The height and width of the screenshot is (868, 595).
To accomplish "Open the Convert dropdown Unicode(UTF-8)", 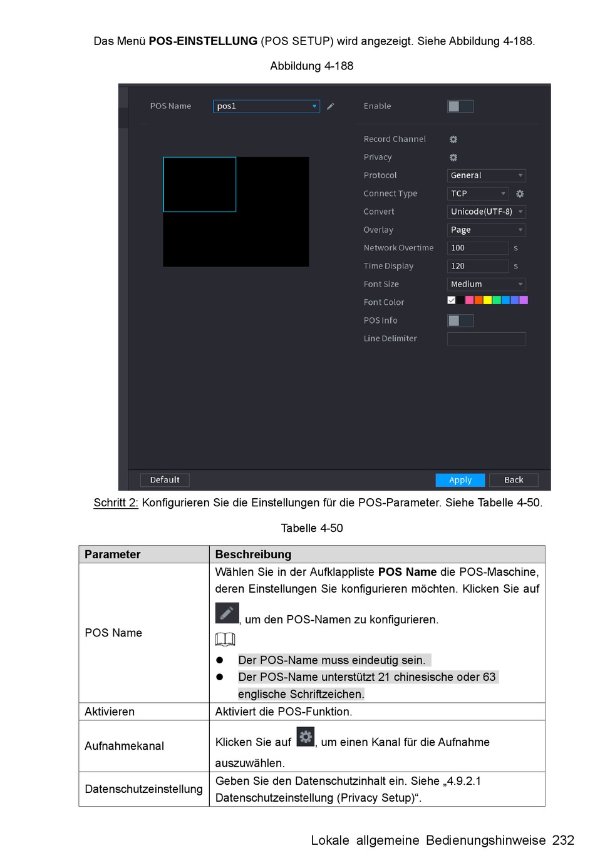I will pyautogui.click(x=486, y=212).
